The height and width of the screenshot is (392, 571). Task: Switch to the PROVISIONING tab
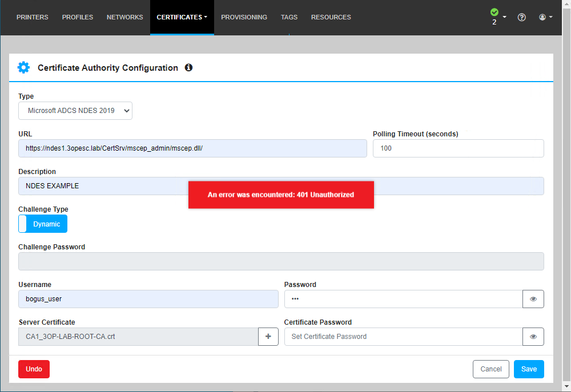tap(244, 17)
